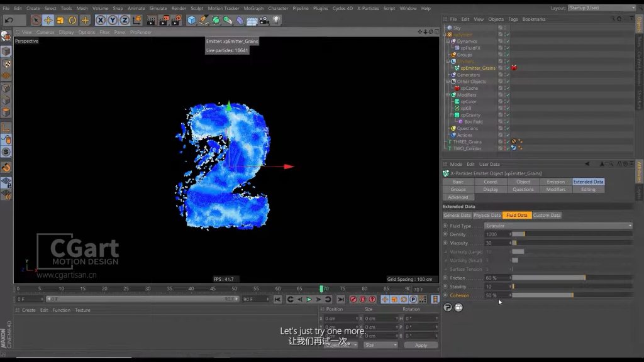Open the Fluid Type dropdown
Viewport: 644px width, 362px height.
point(558,226)
